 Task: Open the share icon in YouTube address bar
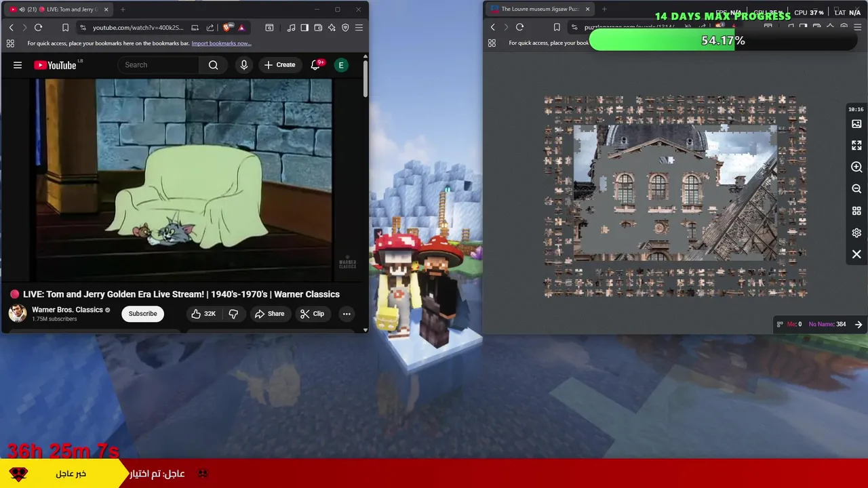pos(210,28)
